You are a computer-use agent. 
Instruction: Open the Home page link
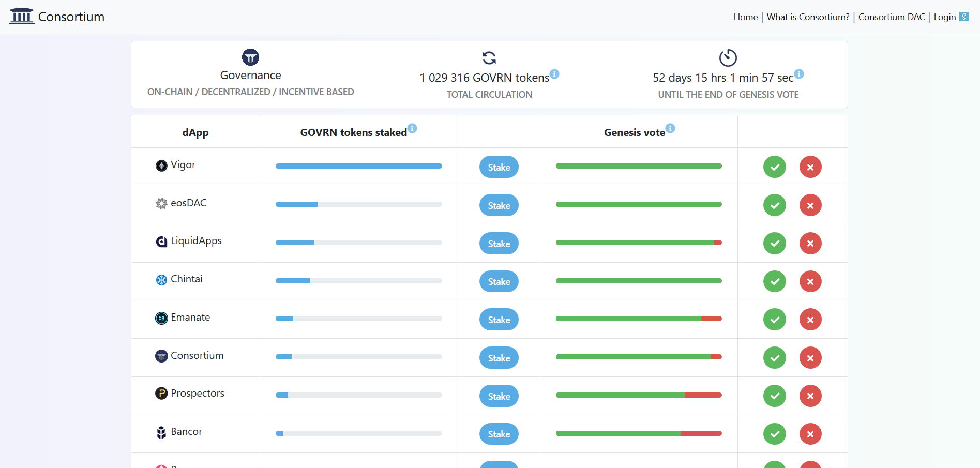pyautogui.click(x=745, y=17)
